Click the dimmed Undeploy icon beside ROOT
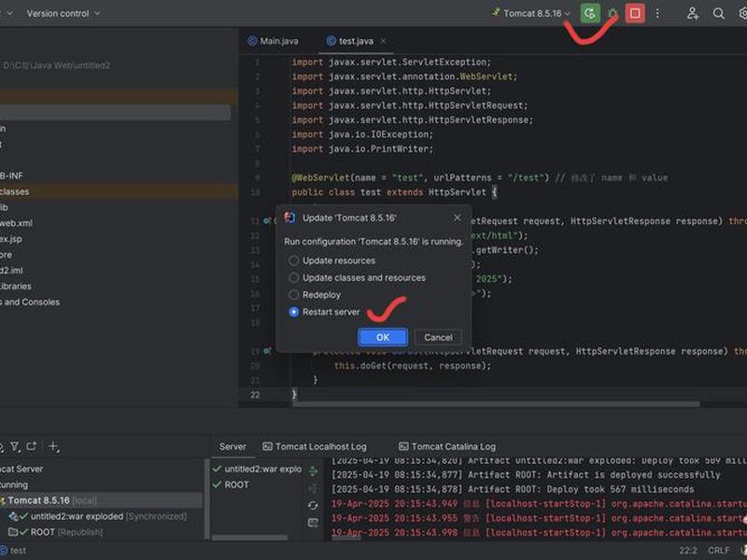747x560 pixels. [313, 488]
